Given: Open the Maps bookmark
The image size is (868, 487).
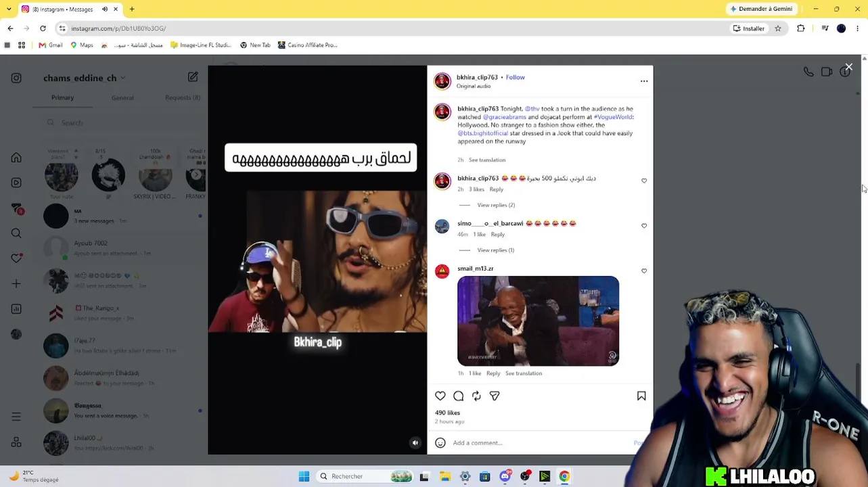Looking at the screenshot, I should 82,45.
